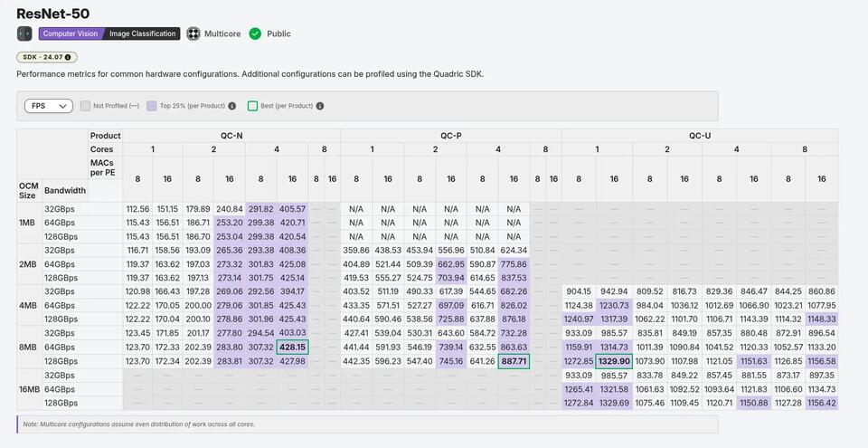Image resolution: width=868 pixels, height=448 pixels.
Task: Click the highlighted cell 1329.69
Action: click(x=614, y=403)
